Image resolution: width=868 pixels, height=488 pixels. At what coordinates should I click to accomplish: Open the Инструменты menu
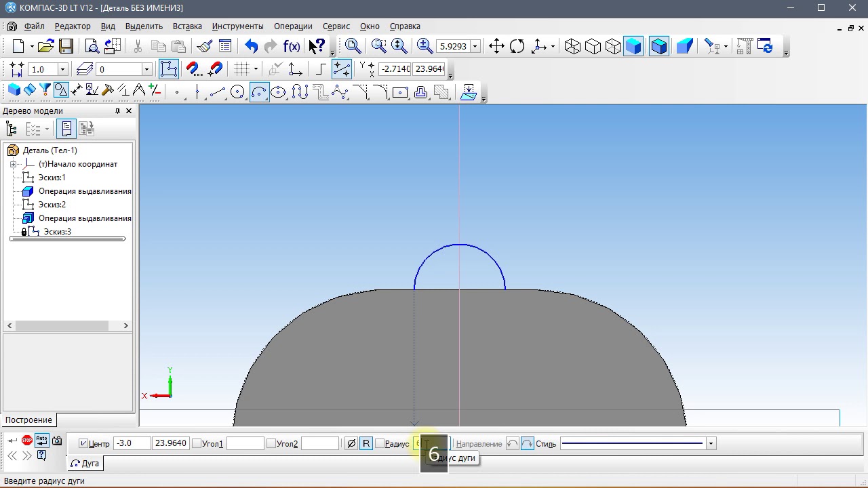tap(237, 26)
